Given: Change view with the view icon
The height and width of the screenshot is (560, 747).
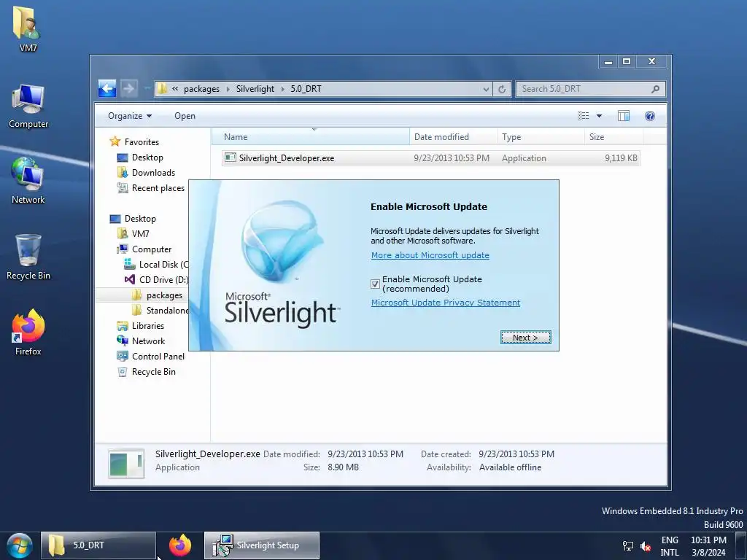Looking at the screenshot, I should click(583, 116).
